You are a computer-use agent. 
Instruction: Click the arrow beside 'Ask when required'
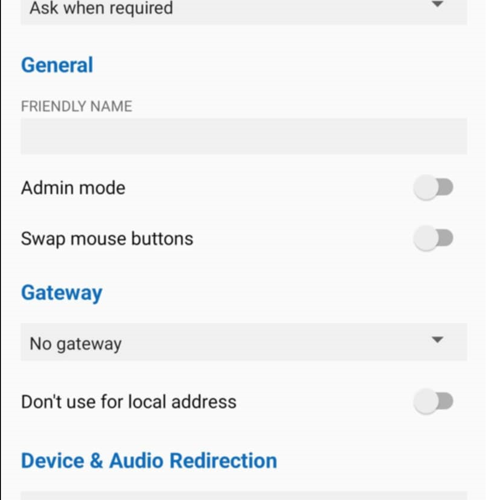pyautogui.click(x=437, y=5)
